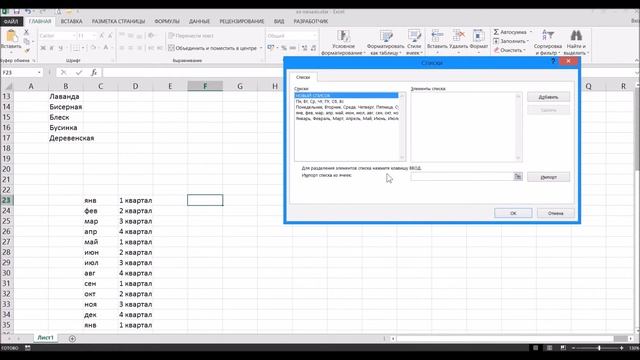Open Стили ячеек gallery
The width and height of the screenshot is (640, 360).
414,42
